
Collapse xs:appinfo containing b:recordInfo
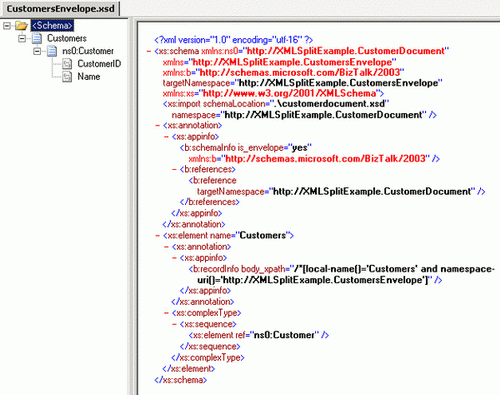[174, 258]
